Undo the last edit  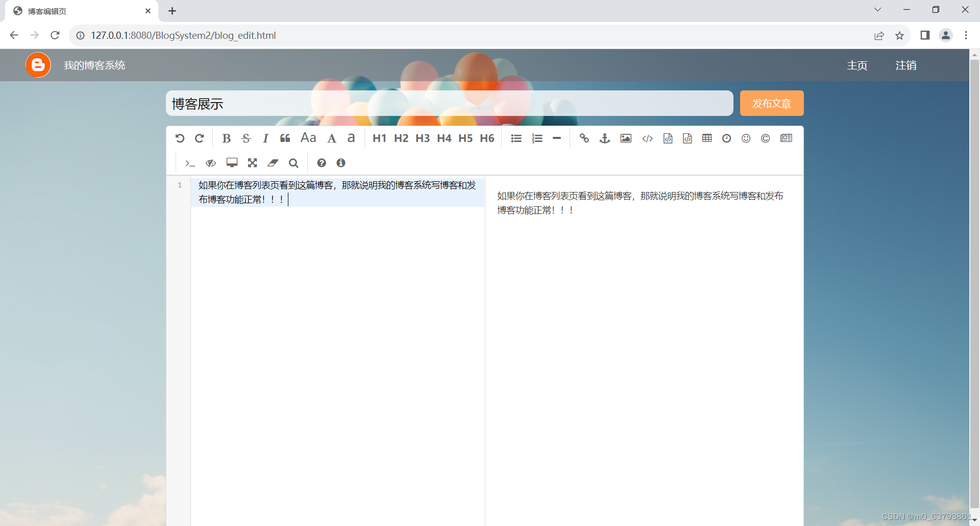point(180,138)
